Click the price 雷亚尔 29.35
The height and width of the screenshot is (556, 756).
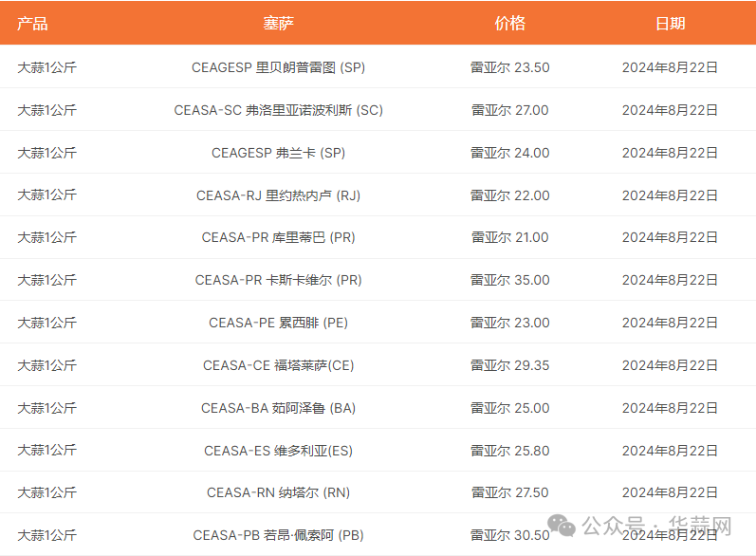pos(509,365)
